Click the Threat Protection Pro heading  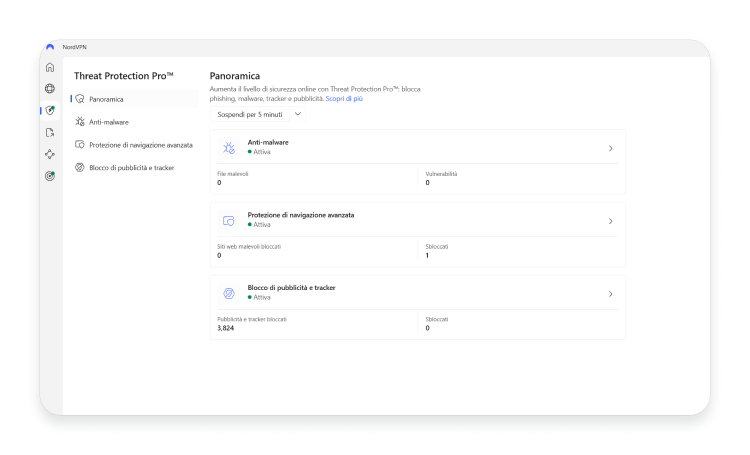[x=123, y=76]
